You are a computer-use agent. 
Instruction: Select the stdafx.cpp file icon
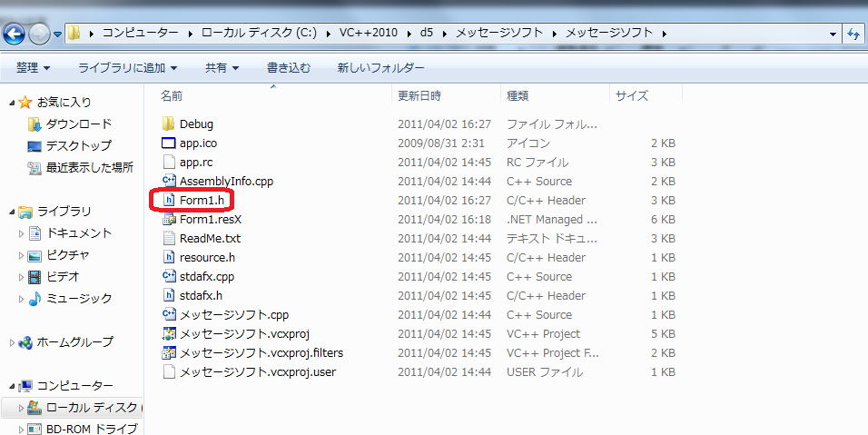coord(169,276)
